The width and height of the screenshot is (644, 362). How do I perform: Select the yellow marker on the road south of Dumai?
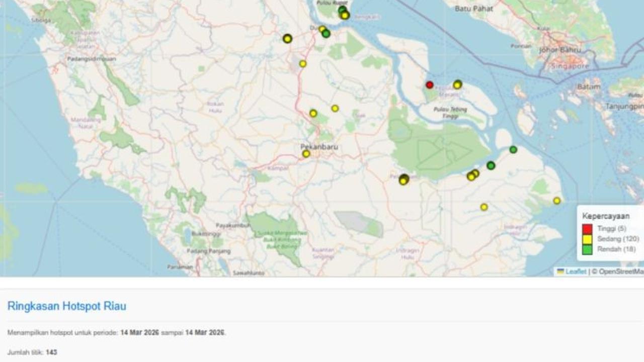[303, 64]
